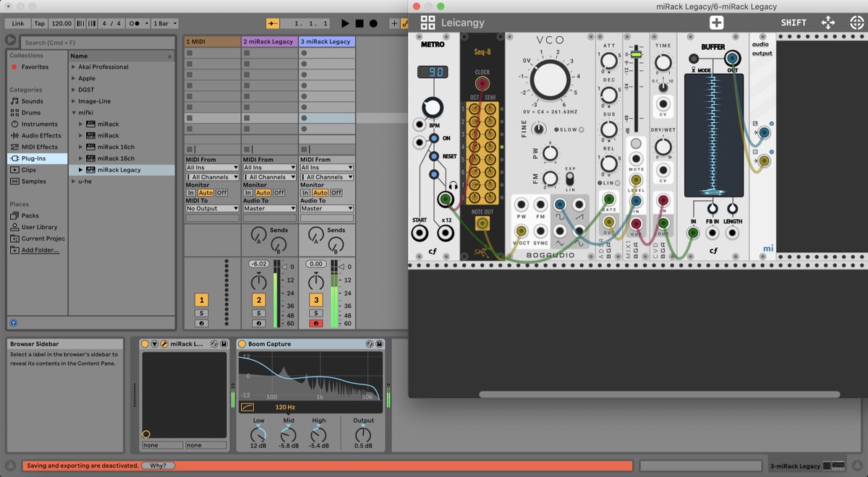Select the 1 MIDI track header

(x=212, y=42)
